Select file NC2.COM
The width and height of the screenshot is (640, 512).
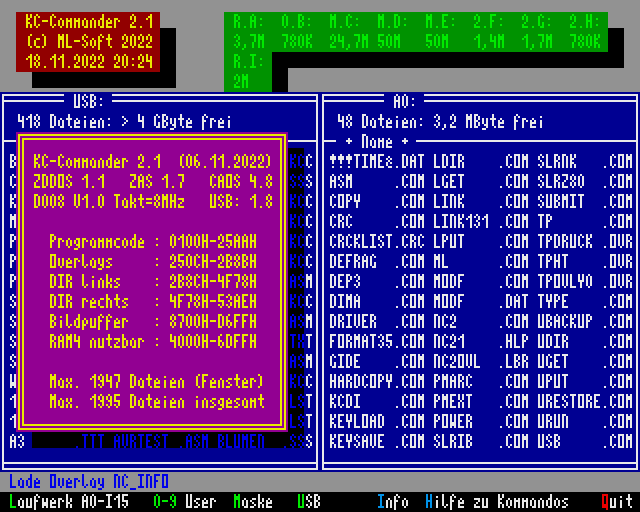(481, 322)
